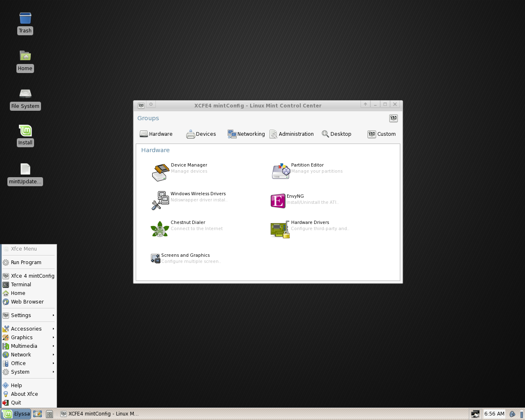This screenshot has height=420, width=525.
Task: Choose Quit in Xfce menu
Action: point(29,403)
